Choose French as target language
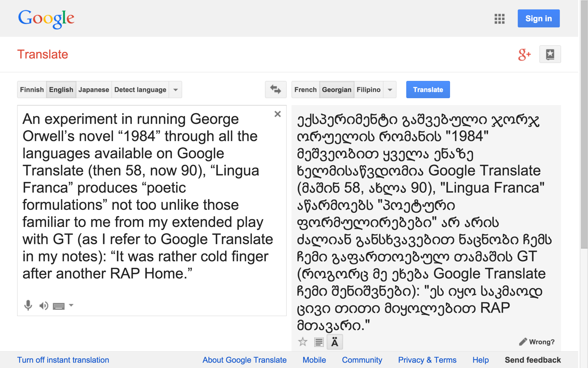The height and width of the screenshot is (368, 588). point(305,90)
